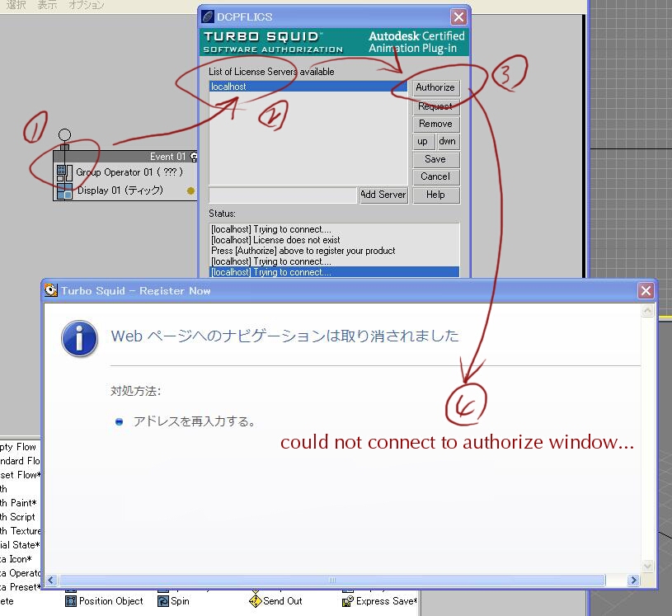Click the blue info icon in Register window
This screenshot has height=616, width=672.
pyautogui.click(x=79, y=338)
